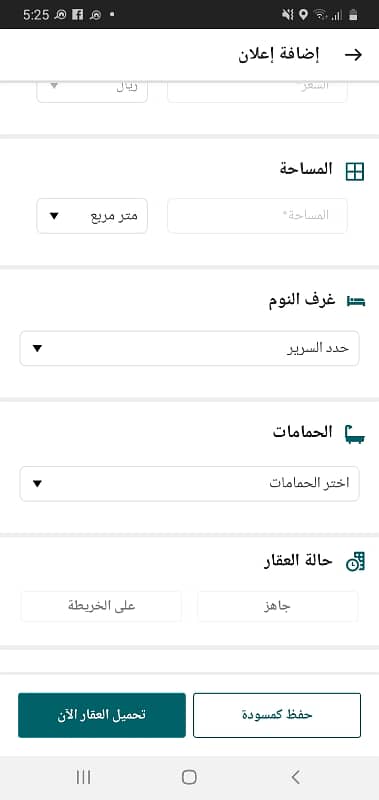Tap the bathtub icon beside الحمامات
This screenshot has width=379, height=800.
[x=356, y=434]
